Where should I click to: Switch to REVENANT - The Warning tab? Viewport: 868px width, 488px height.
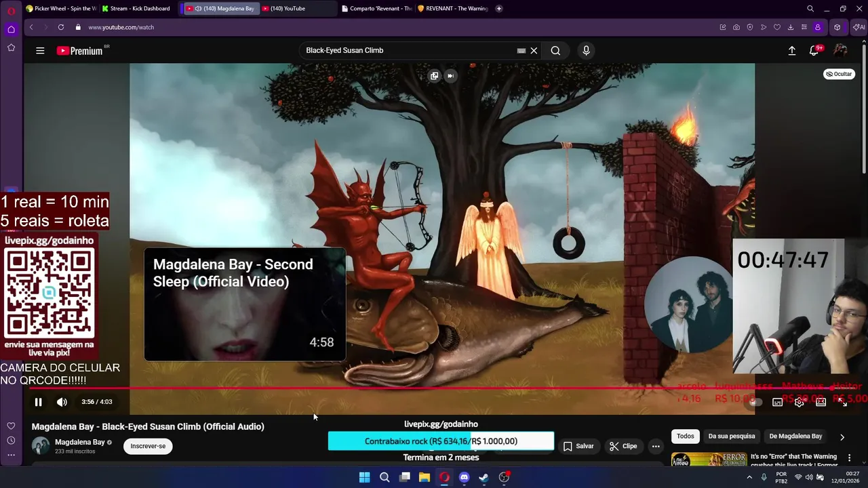[453, 9]
